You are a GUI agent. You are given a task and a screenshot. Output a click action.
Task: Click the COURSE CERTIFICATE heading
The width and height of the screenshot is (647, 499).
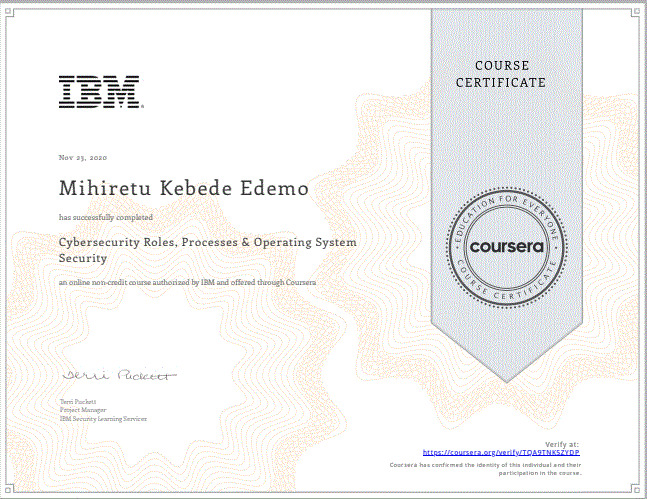[x=501, y=74]
